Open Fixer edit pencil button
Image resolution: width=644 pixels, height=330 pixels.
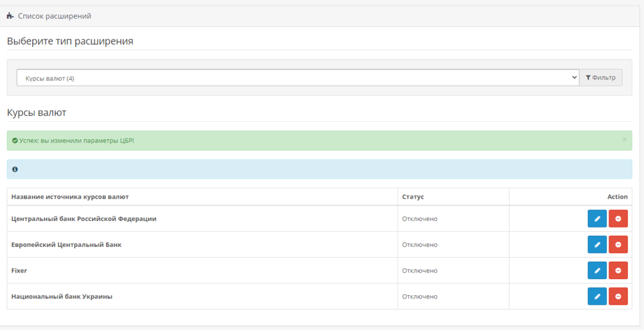[x=597, y=271]
